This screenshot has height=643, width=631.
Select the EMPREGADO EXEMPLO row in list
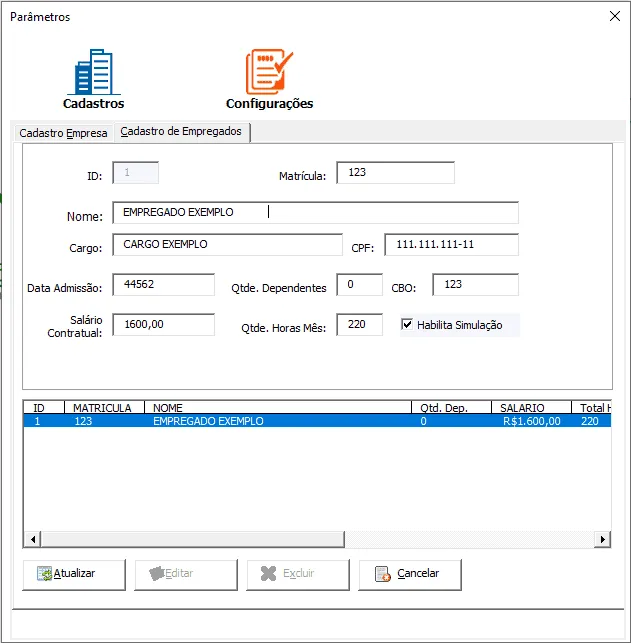coord(317,421)
